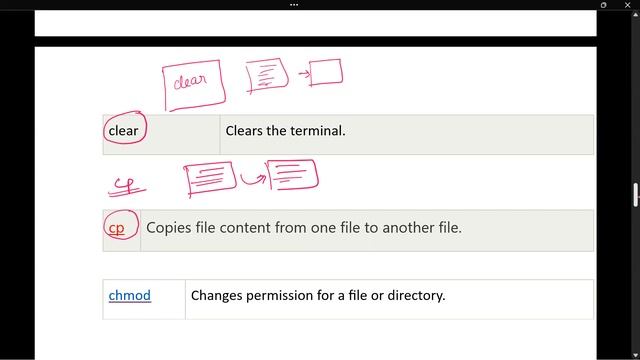Open the chmod hyperlink
640x360 pixels.
pos(129,295)
